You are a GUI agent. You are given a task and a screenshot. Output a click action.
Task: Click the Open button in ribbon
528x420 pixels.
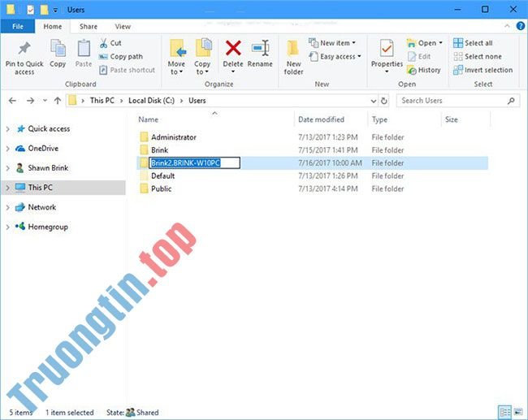coord(425,43)
